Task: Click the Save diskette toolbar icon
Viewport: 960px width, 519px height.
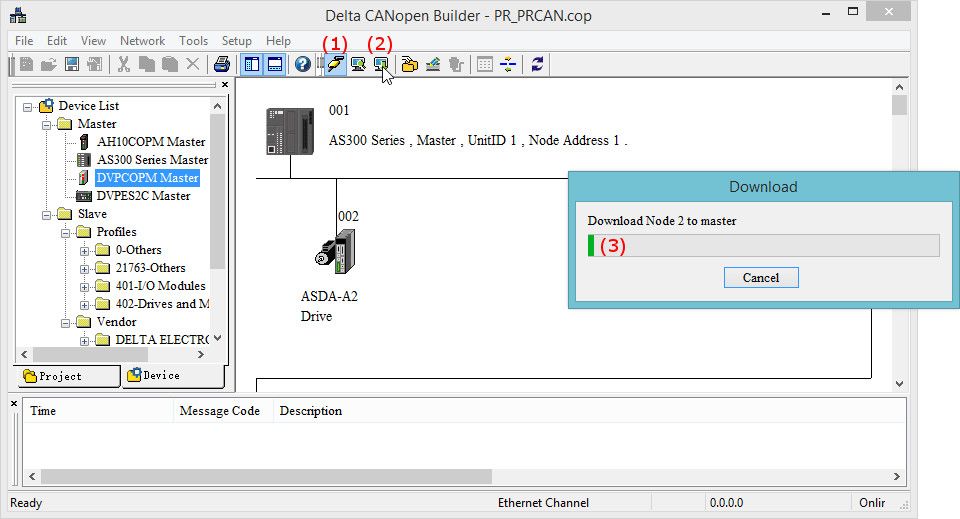Action: pos(72,64)
